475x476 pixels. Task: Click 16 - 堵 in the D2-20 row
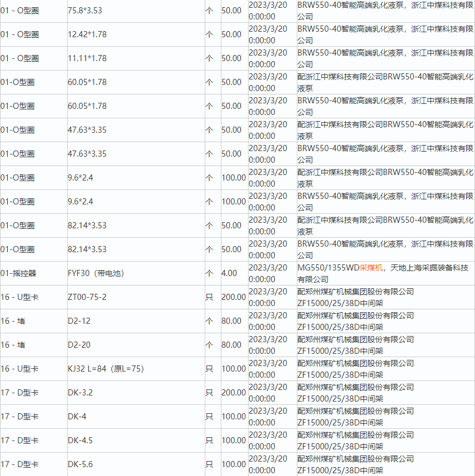click(33, 345)
